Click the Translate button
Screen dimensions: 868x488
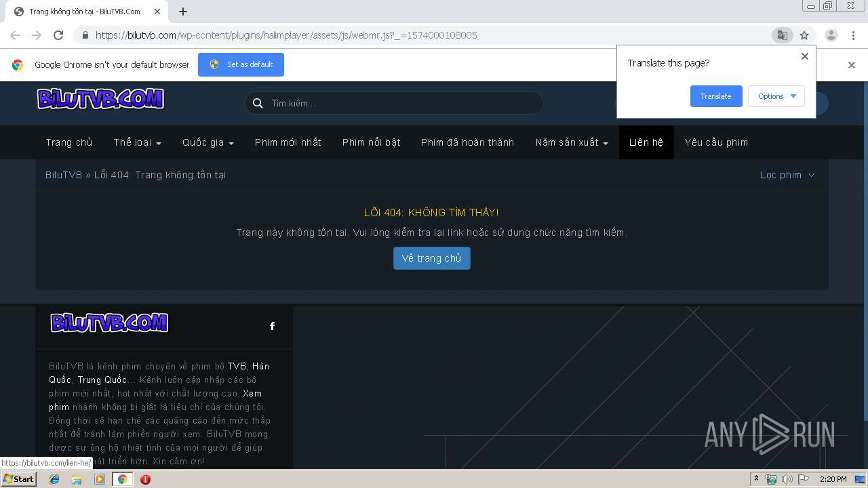coord(716,96)
